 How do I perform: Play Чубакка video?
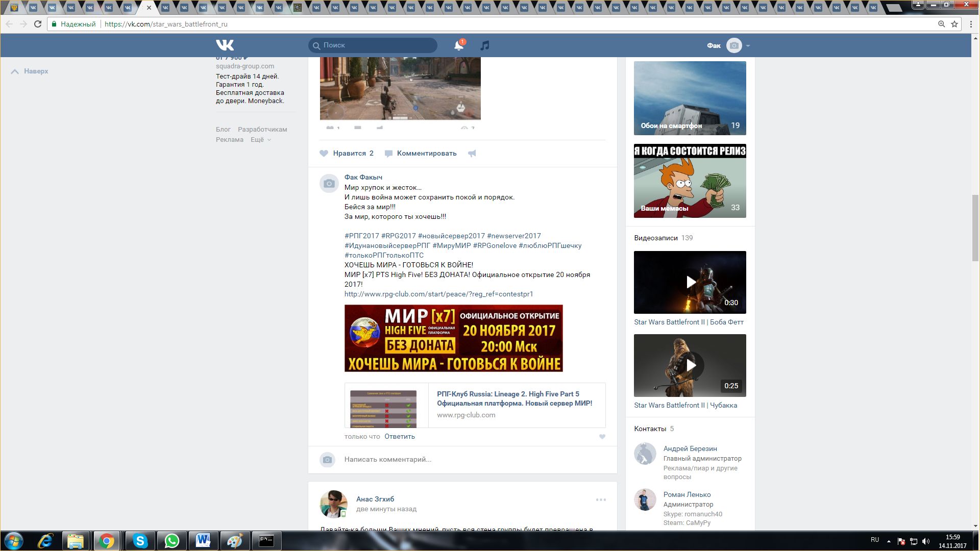click(x=690, y=365)
